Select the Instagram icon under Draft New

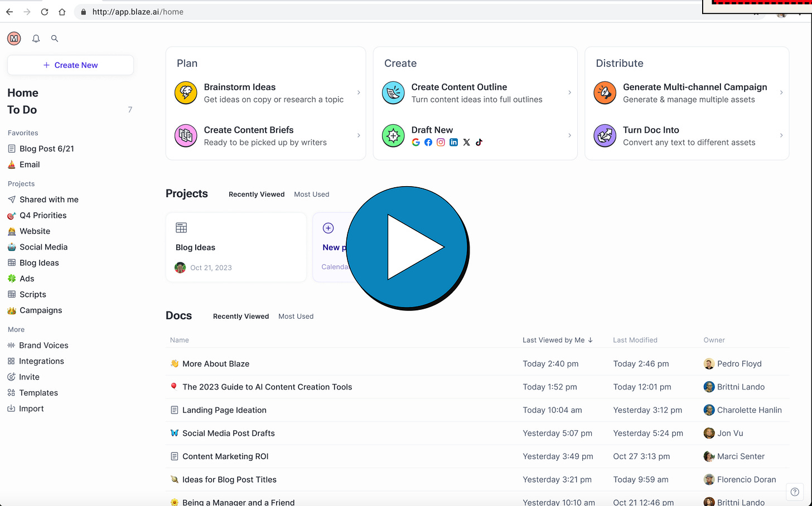(441, 142)
